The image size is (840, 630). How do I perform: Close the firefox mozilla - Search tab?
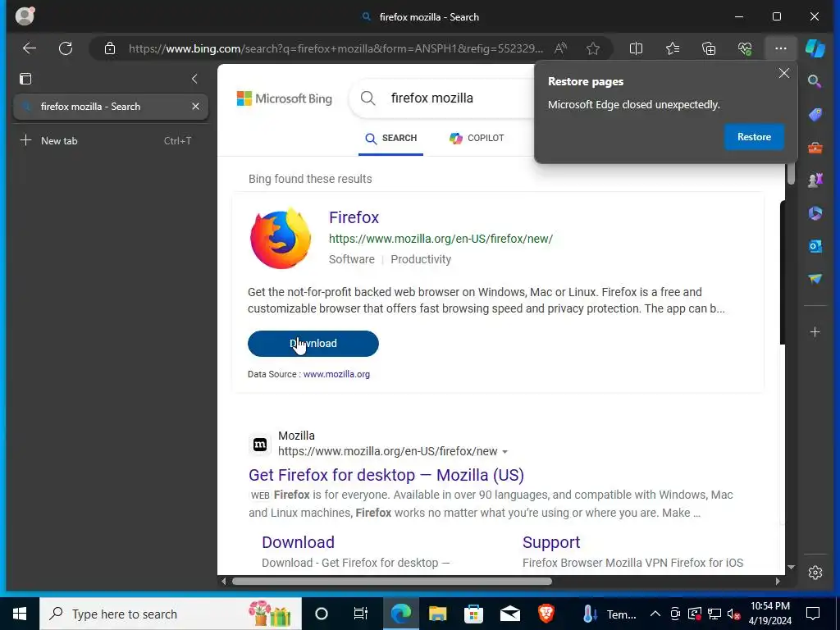[195, 107]
